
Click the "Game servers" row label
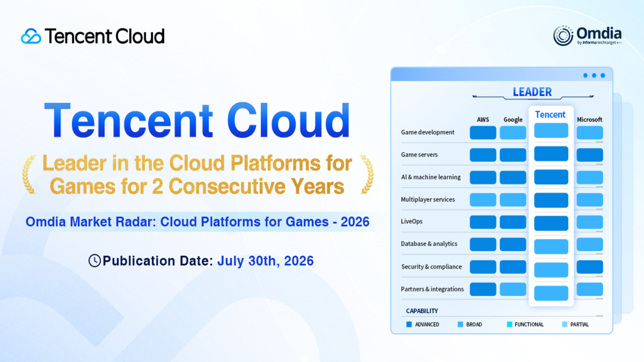click(x=419, y=155)
